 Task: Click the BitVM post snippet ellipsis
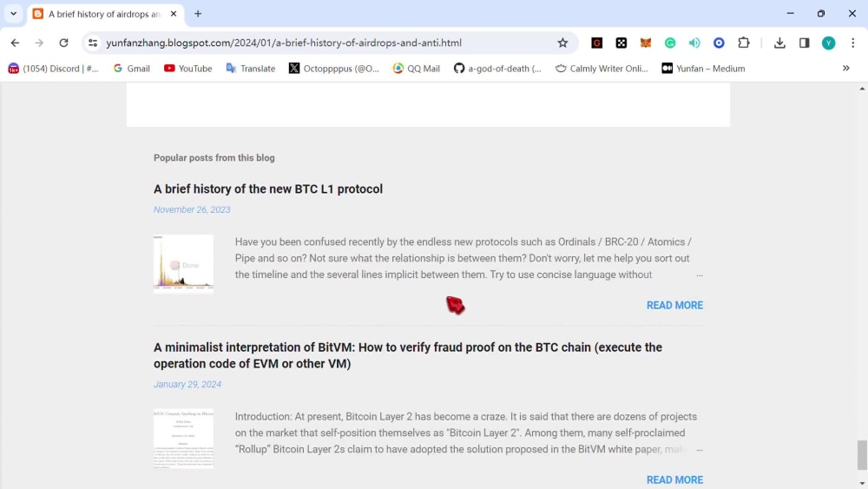coord(700,450)
